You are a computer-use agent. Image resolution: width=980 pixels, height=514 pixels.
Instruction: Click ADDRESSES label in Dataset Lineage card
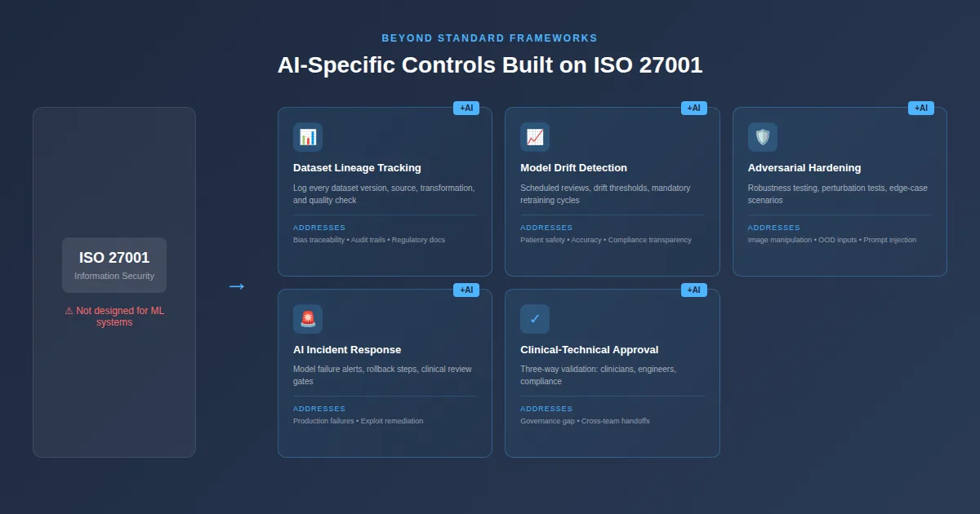coord(319,228)
